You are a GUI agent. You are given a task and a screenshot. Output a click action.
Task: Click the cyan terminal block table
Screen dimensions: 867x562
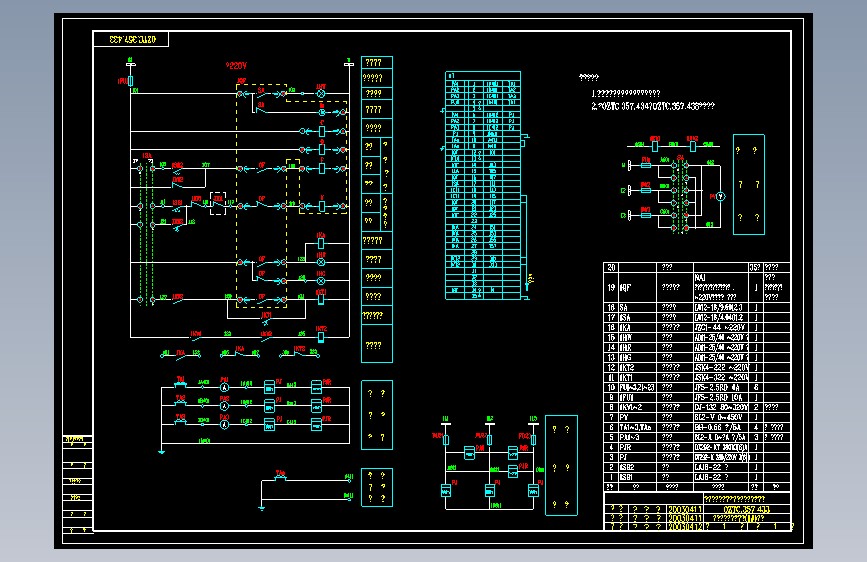483,186
